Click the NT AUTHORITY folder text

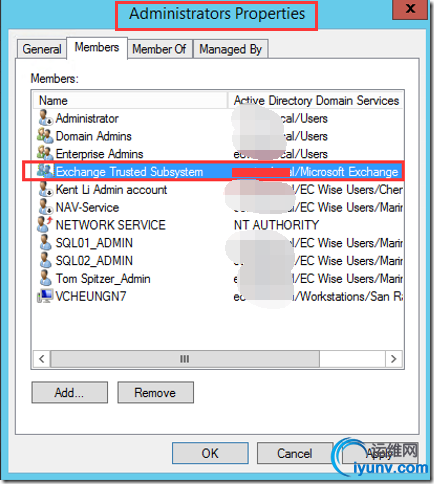[x=276, y=225]
